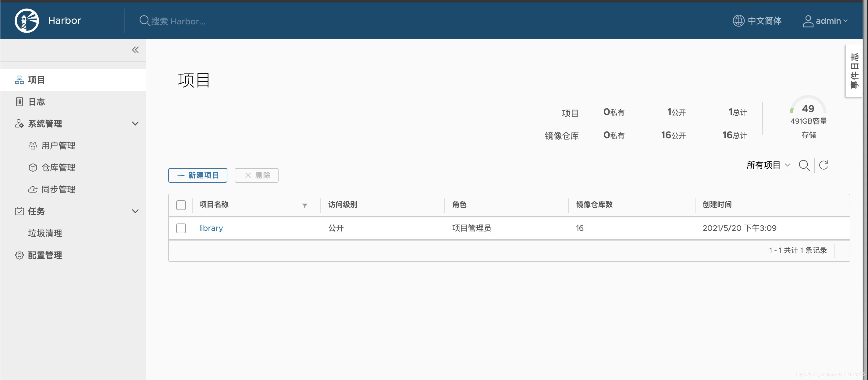Image resolution: width=868 pixels, height=380 pixels.
Task: Open the 所有项目 filter dropdown
Action: coord(768,165)
